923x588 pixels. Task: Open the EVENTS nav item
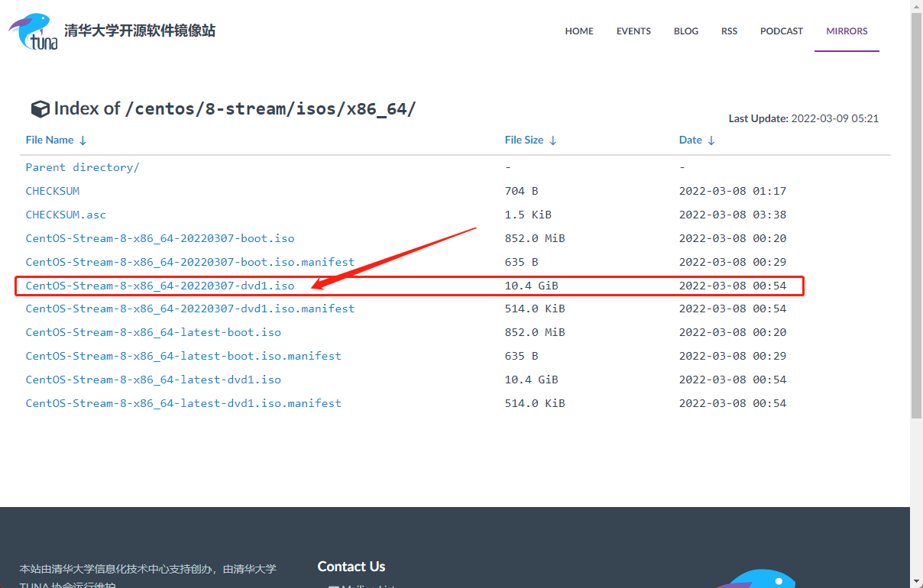(633, 31)
